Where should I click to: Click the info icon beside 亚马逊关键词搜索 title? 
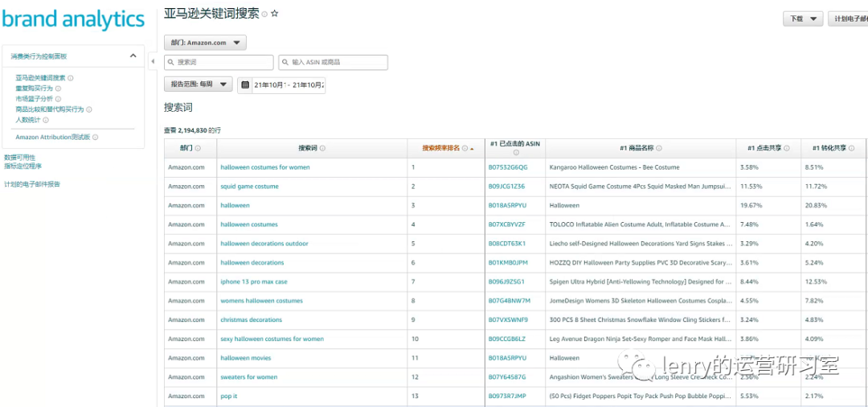tap(264, 14)
